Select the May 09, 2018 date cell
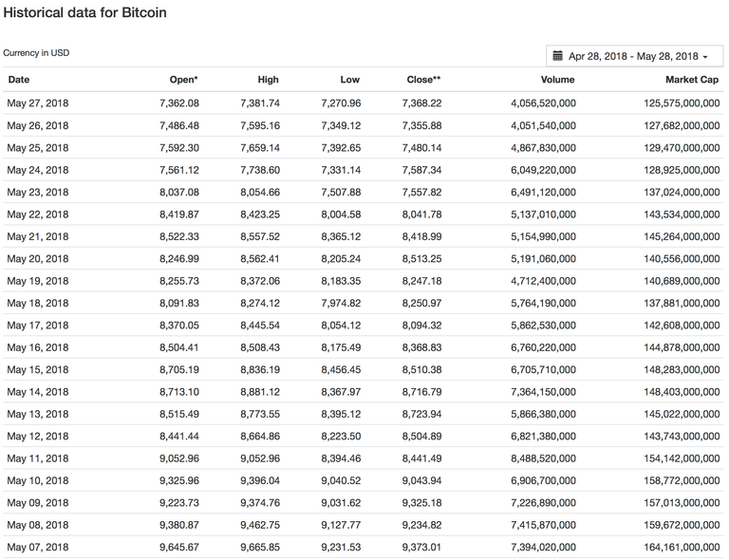729x560 pixels. coord(38,503)
